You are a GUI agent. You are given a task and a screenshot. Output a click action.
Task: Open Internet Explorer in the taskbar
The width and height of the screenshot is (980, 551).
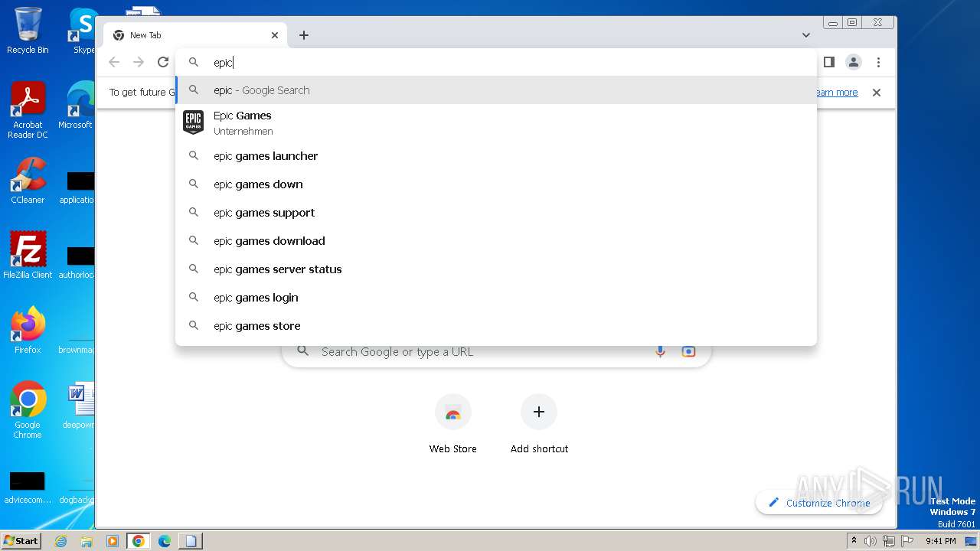[61, 541]
